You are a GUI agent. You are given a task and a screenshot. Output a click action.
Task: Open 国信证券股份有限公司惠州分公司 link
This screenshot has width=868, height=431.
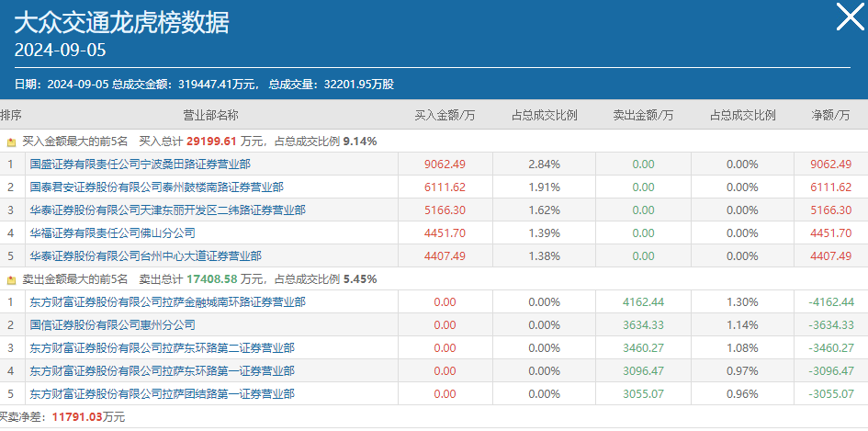112,325
